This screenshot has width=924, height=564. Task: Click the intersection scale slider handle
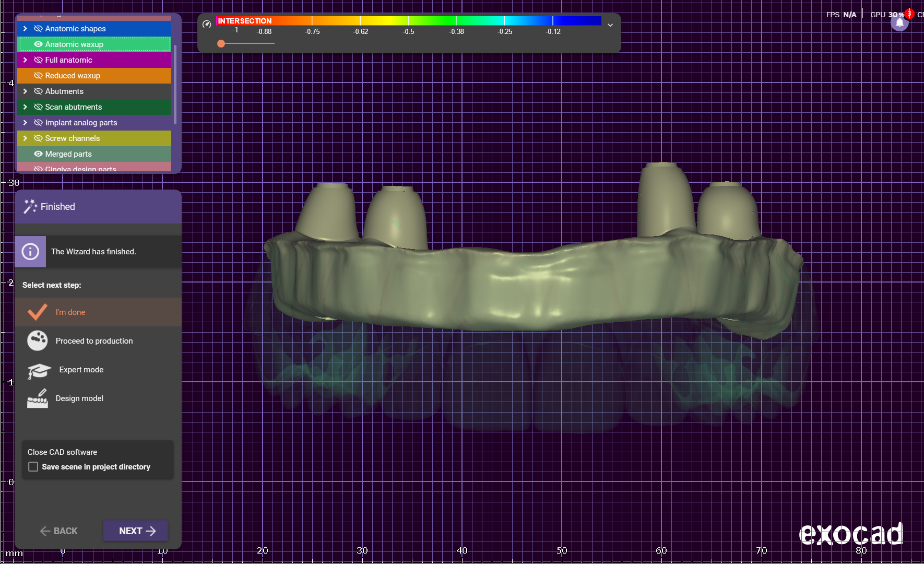point(221,43)
